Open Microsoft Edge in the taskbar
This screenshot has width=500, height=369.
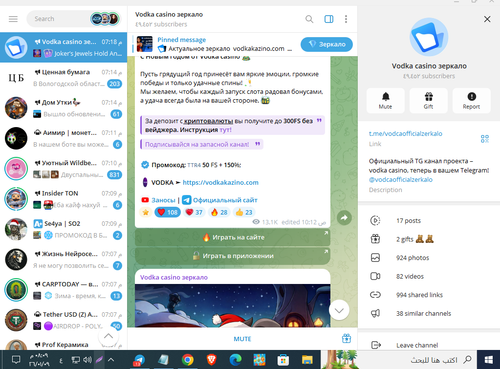tap(236, 360)
